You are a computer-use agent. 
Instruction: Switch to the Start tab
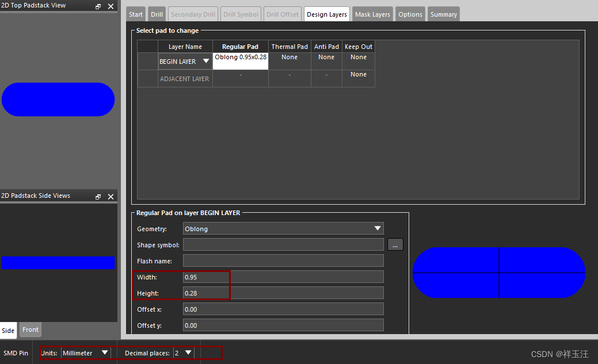pos(136,14)
